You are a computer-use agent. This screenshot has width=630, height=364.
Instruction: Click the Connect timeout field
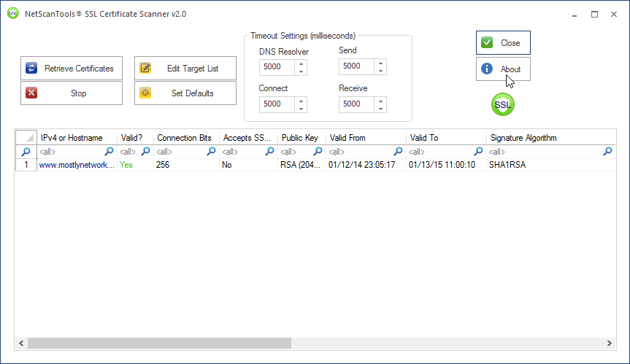pos(277,104)
